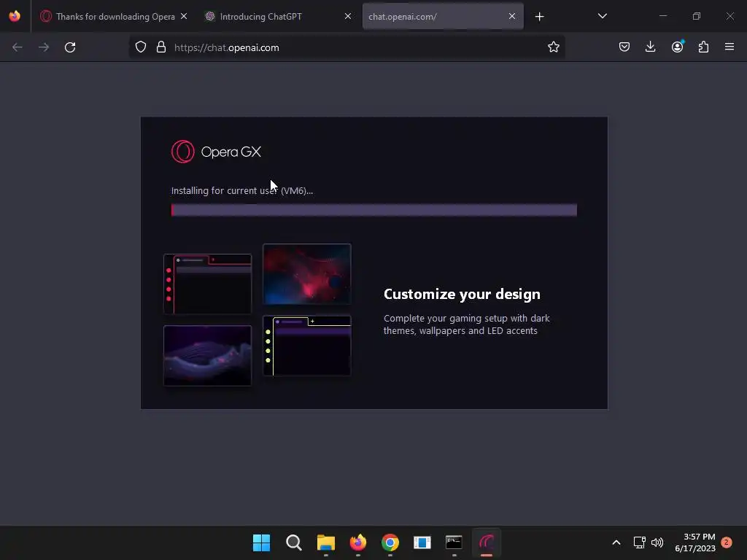The width and height of the screenshot is (747, 560).
Task: Open the notification count badge
Action: coord(727,542)
